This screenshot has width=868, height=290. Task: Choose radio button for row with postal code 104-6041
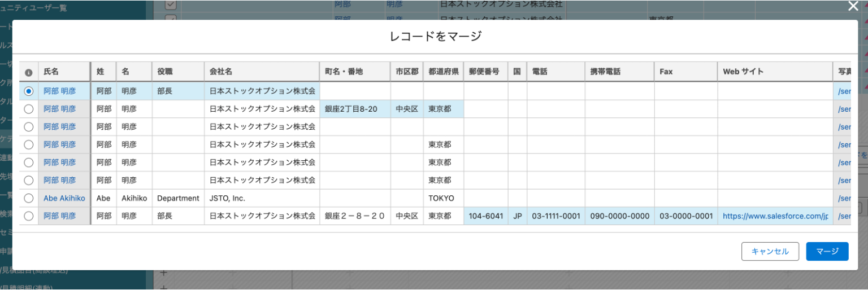pos(29,216)
